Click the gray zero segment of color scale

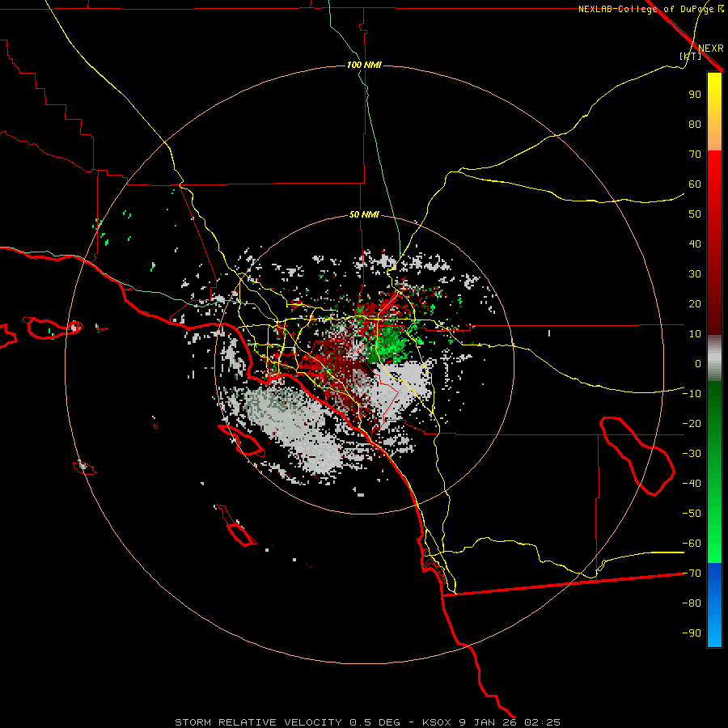pos(714,358)
